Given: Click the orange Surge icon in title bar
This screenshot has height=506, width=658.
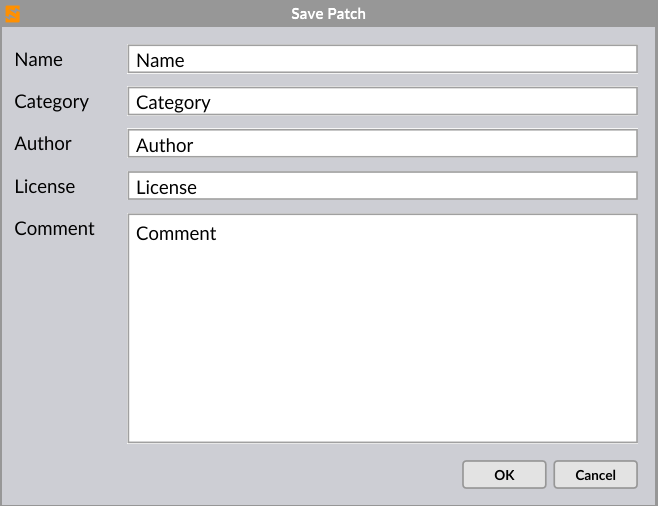Looking at the screenshot, I should pyautogui.click(x=13, y=14).
